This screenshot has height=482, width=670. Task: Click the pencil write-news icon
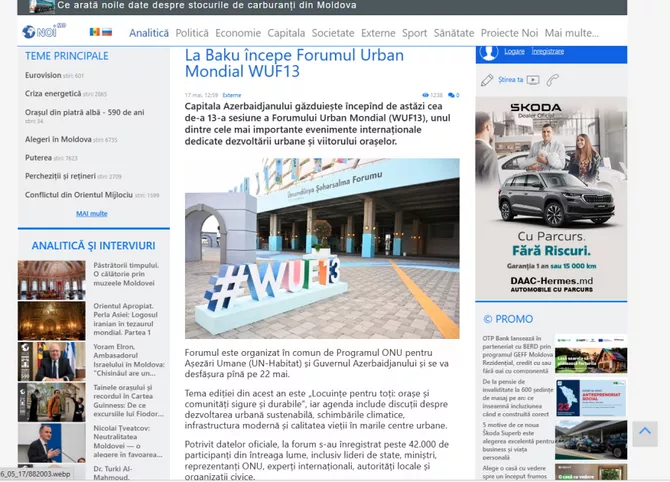coord(487,80)
